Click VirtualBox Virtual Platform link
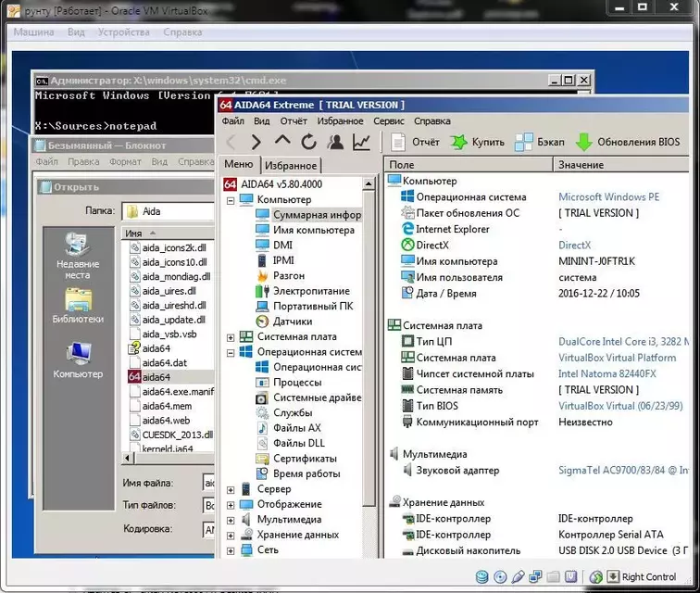The image size is (700, 593). tap(617, 358)
